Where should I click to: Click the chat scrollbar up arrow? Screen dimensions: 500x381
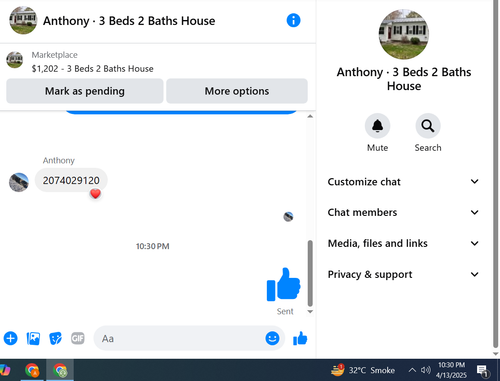click(x=310, y=116)
